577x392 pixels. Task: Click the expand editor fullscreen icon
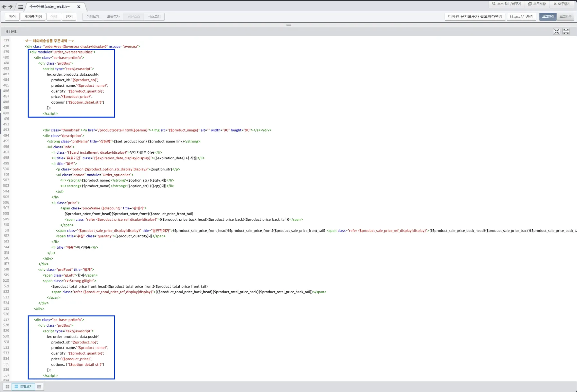click(x=566, y=32)
